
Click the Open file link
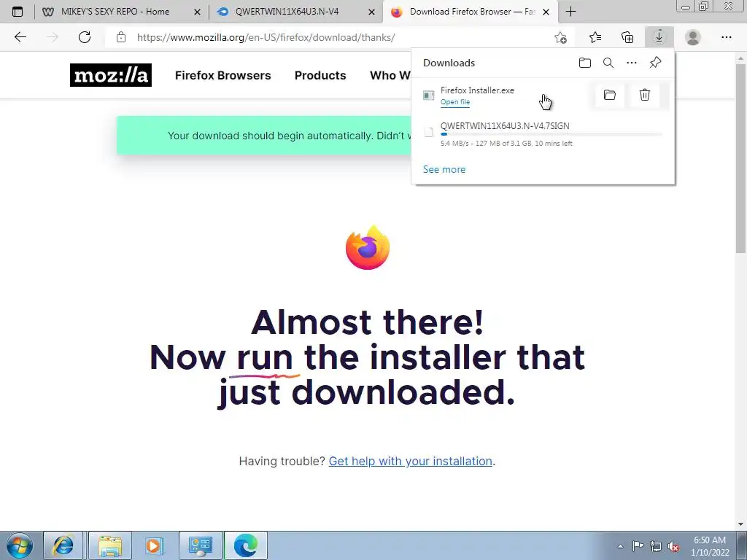(455, 102)
